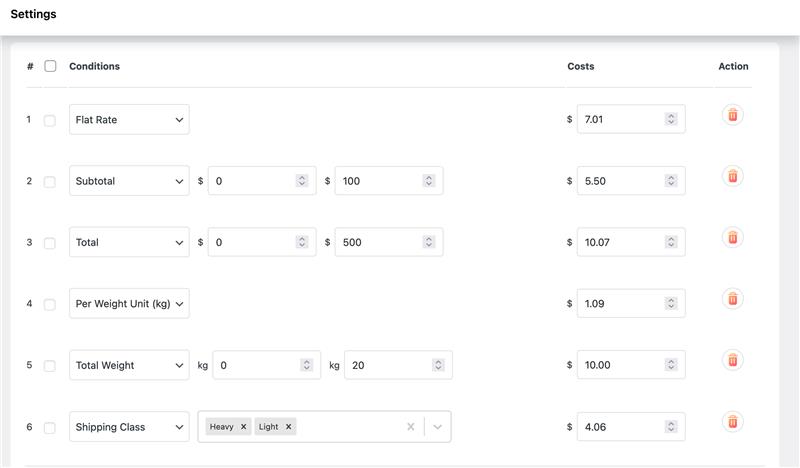Delete the Flat Rate rule with trash icon
The image size is (800, 468).
[733, 115]
